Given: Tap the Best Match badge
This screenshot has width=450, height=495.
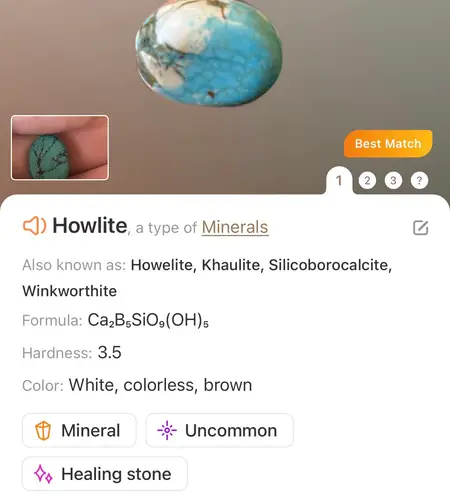Looking at the screenshot, I should [x=388, y=144].
